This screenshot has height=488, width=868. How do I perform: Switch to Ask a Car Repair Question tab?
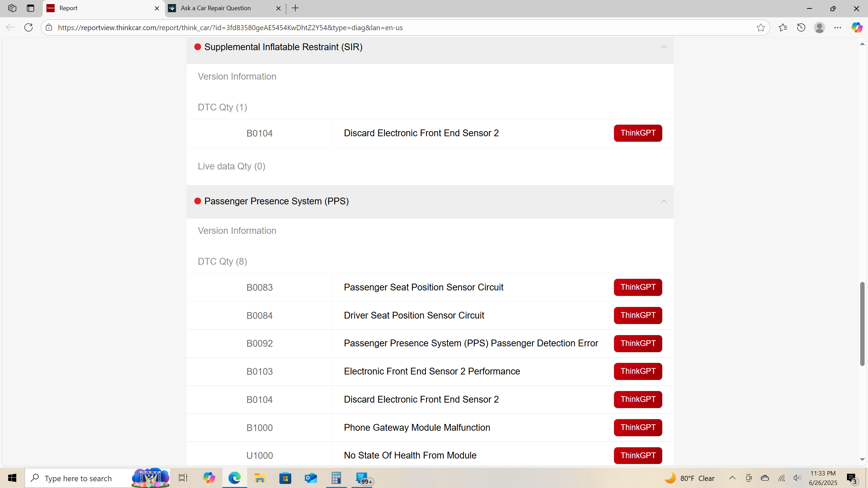coord(216,8)
